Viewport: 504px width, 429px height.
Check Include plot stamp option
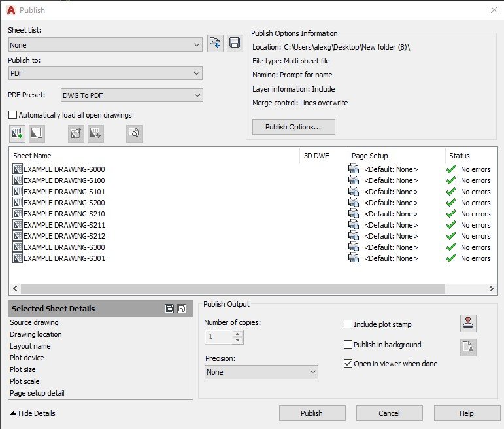coord(348,324)
